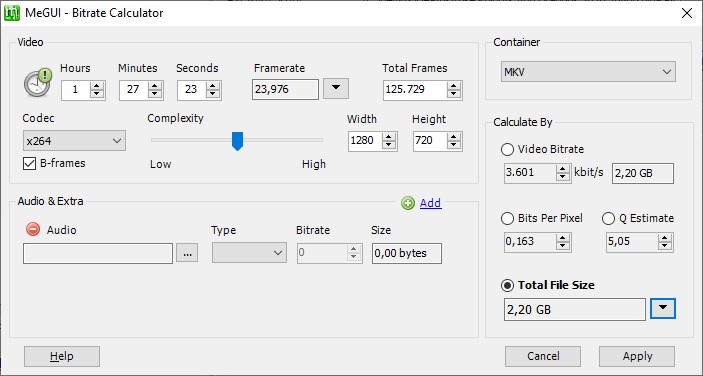Screen dimensions: 703x376
Task: Click the disabled audio Bitrate field
Action: pos(322,253)
